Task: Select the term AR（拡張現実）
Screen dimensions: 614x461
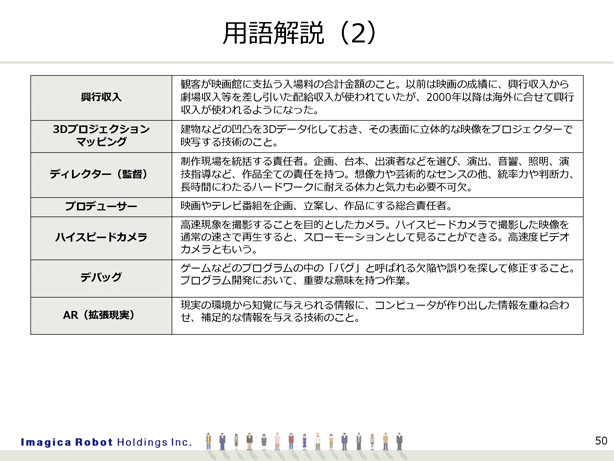Action: tap(99, 315)
